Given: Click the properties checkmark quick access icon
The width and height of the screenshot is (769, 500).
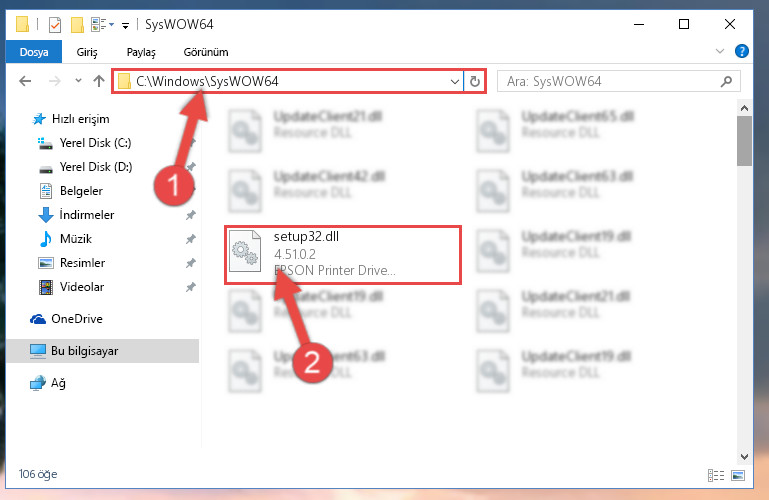Looking at the screenshot, I should tap(55, 25).
